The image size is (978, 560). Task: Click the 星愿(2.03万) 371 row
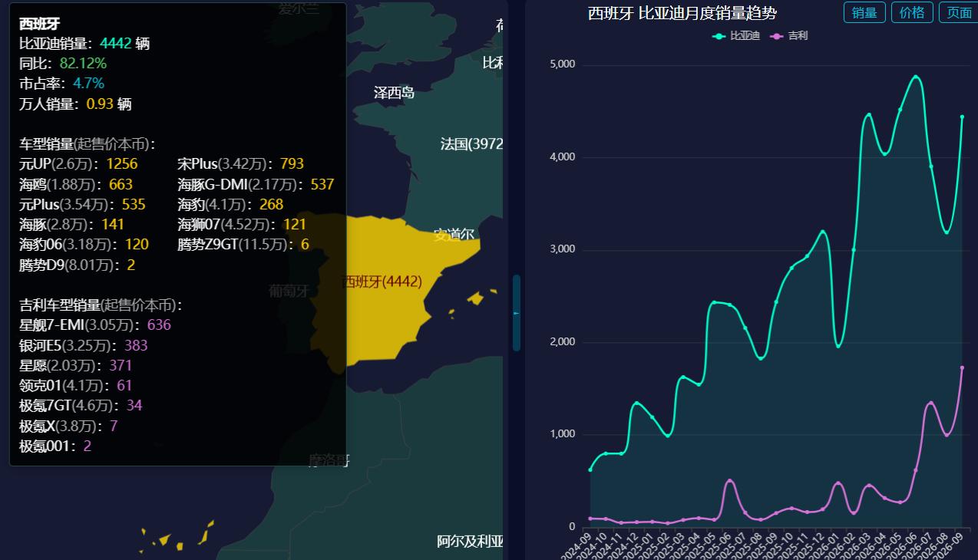pyautogui.click(x=76, y=365)
